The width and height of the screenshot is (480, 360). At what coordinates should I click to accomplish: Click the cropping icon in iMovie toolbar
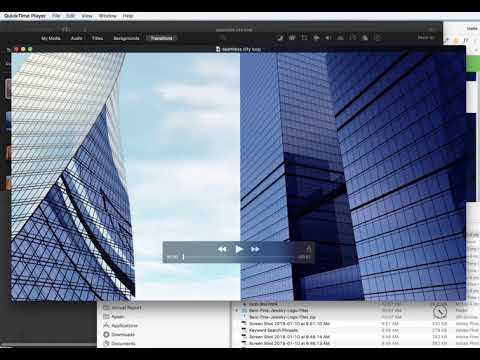(x=304, y=38)
